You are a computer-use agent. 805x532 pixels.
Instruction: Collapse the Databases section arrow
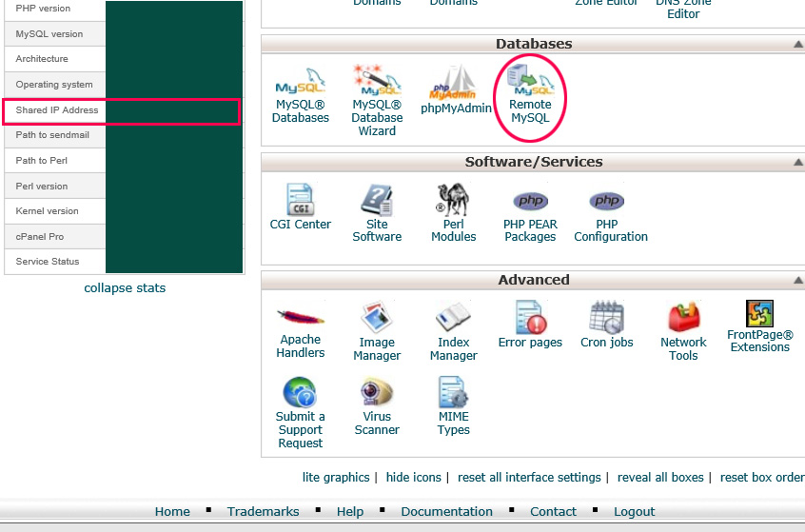point(797,45)
